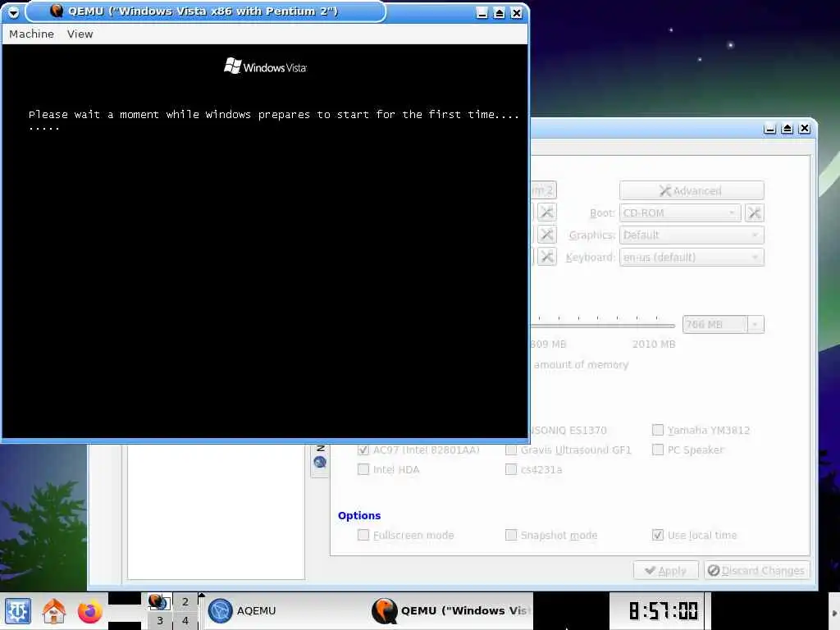Click the QEMU logo in the title bar
This screenshot has height=630, width=840.
tap(57, 11)
